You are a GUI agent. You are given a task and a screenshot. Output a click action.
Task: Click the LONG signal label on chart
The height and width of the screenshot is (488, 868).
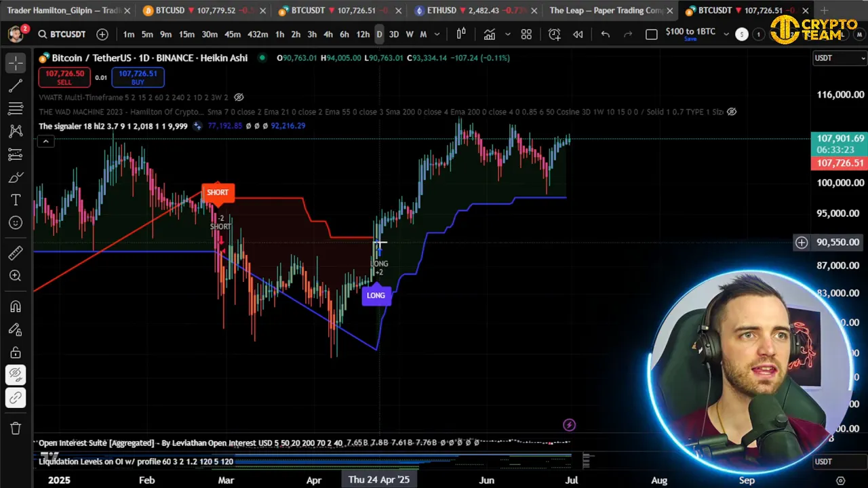click(376, 296)
